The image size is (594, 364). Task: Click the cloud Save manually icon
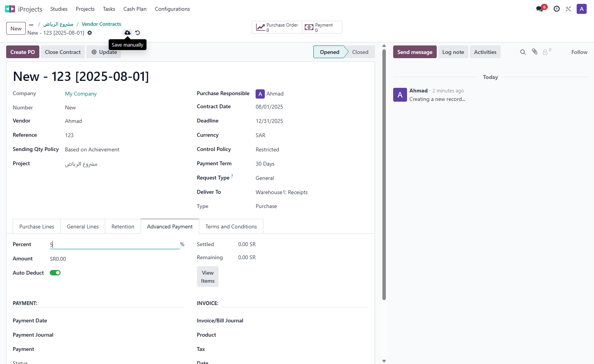[x=128, y=33]
